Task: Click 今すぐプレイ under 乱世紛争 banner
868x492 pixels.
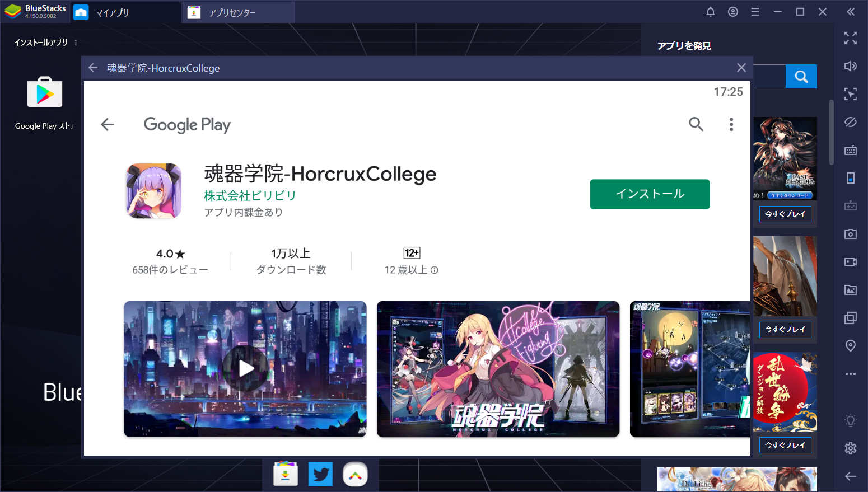Action: [785, 446]
